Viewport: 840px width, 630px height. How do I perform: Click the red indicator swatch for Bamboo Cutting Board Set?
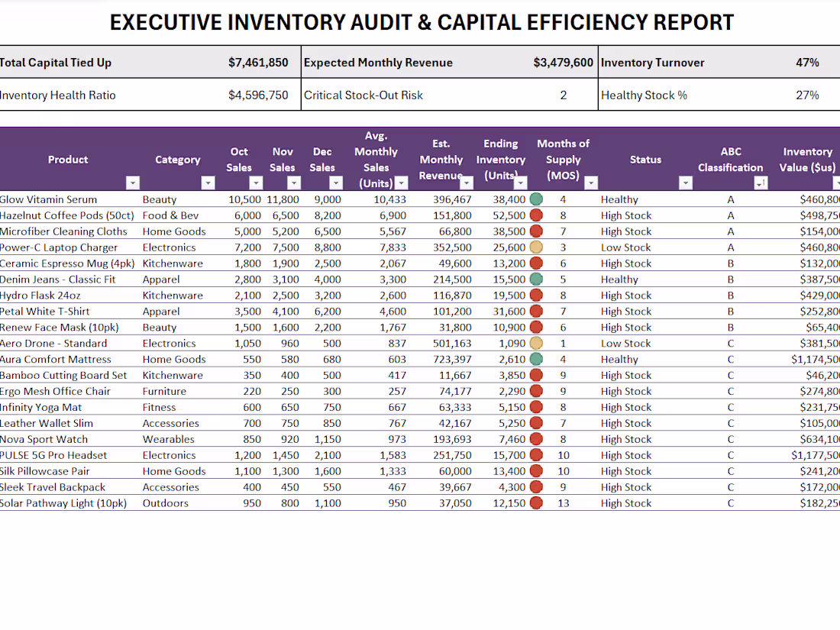[x=536, y=375]
